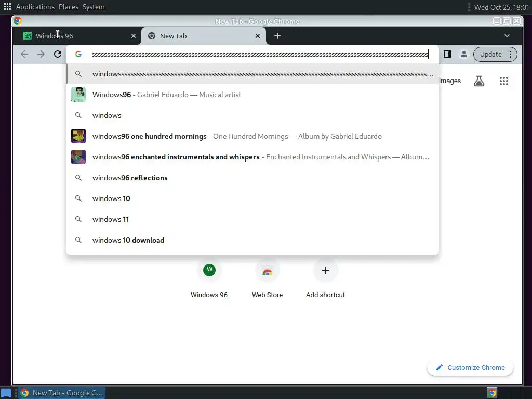Click the New Tab - Google Chrome taskbar button
The width and height of the screenshot is (532, 399).
[62, 393]
